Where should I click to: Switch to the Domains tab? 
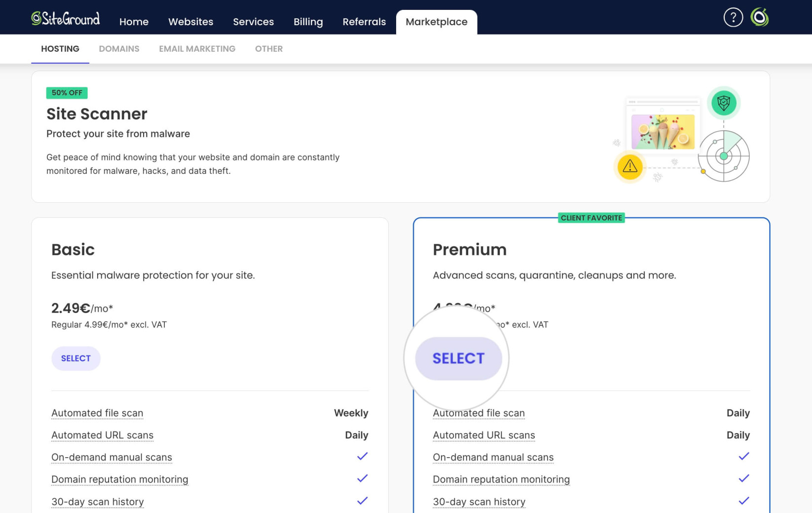119,49
